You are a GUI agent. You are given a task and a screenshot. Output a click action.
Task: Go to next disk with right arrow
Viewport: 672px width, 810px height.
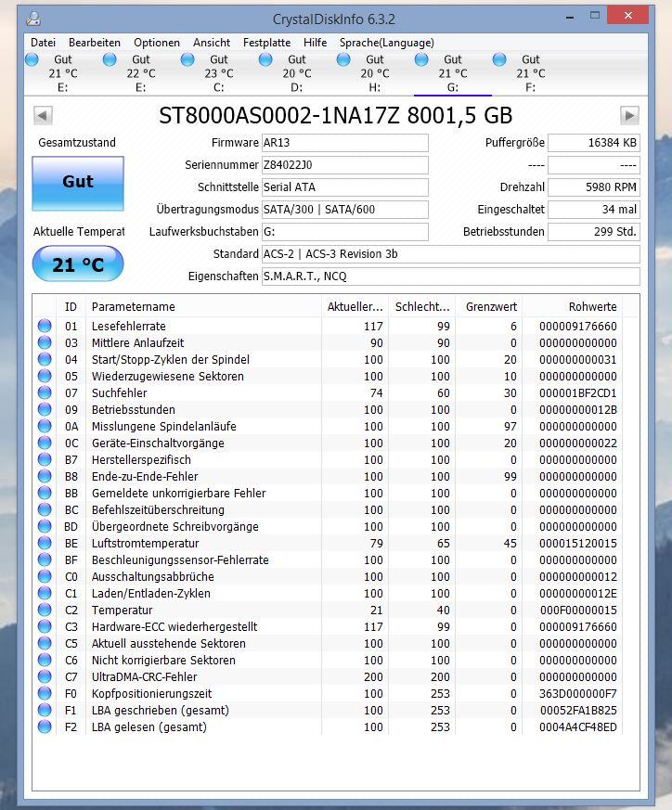coord(629,115)
